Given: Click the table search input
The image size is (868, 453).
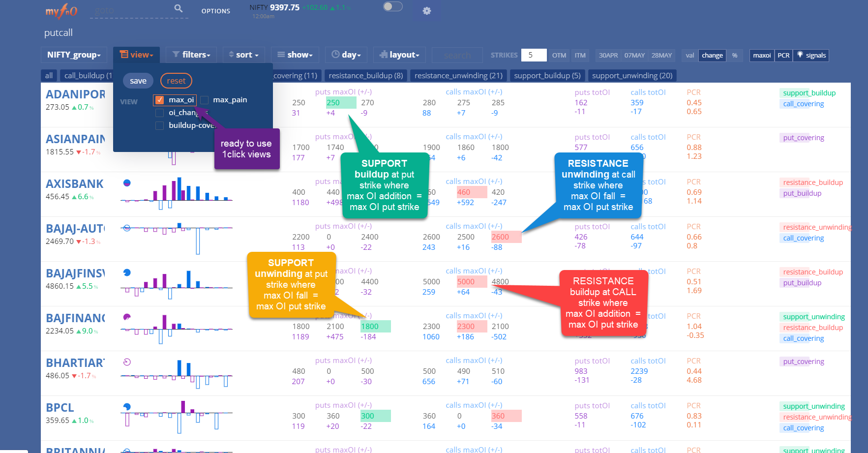Looking at the screenshot, I should click(457, 55).
